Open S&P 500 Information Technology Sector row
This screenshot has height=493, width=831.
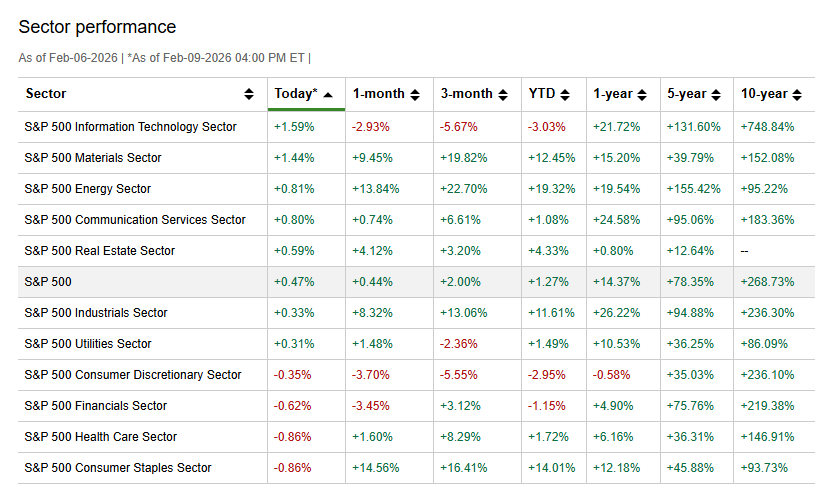click(130, 127)
